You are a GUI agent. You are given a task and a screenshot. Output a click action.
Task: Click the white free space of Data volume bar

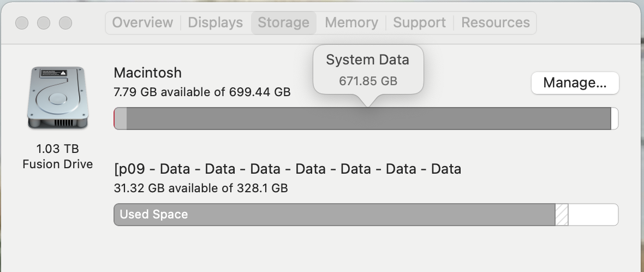click(x=593, y=215)
